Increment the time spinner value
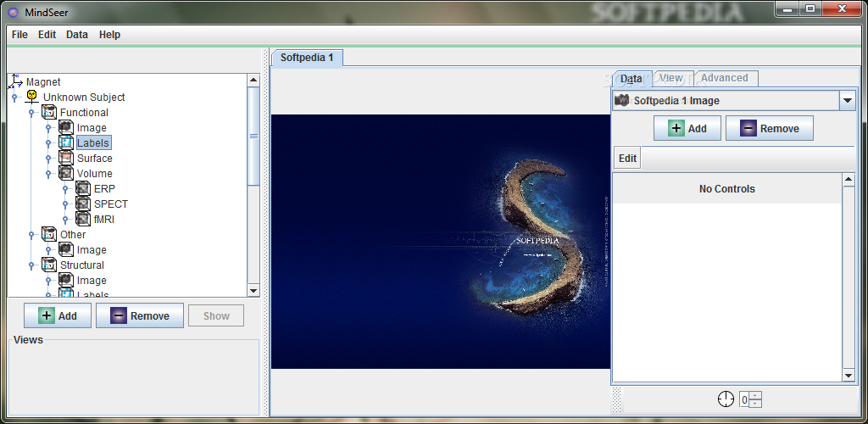Screen dimensions: 868x424 click(x=757, y=395)
